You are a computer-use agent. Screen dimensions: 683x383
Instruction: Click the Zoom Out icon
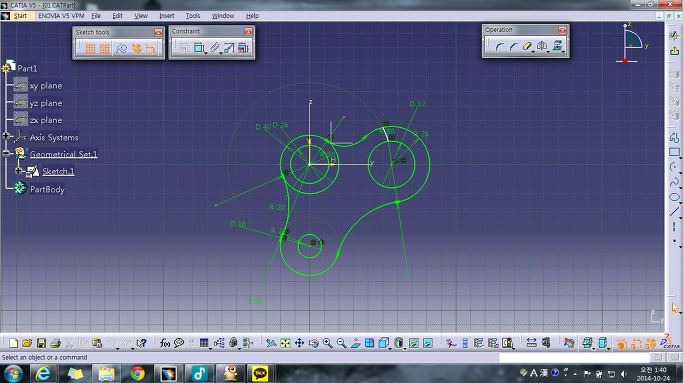[x=342, y=343]
